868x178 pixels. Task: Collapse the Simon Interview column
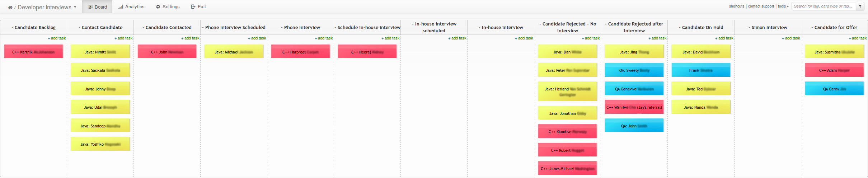coord(750,27)
